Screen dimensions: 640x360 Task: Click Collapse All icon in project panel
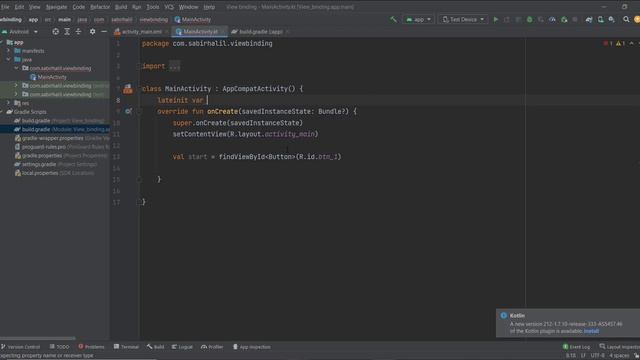coord(78,31)
